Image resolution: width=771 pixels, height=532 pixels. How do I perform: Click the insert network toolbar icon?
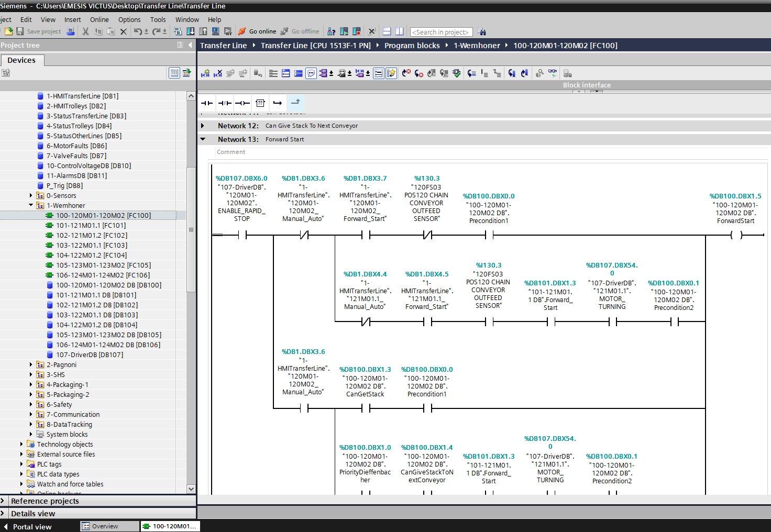(x=205, y=73)
